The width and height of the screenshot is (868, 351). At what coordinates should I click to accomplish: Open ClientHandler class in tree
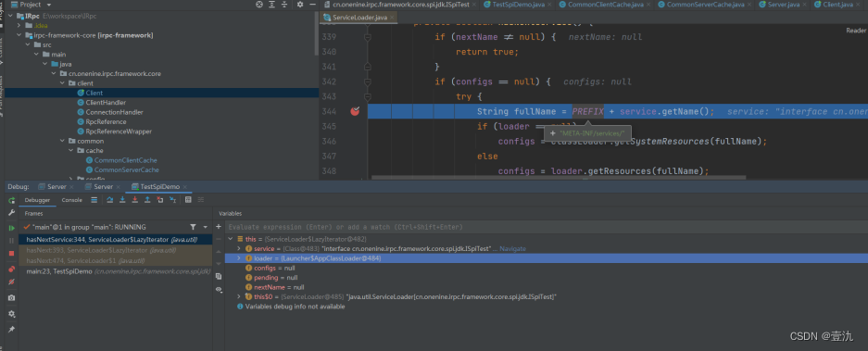[106, 103]
